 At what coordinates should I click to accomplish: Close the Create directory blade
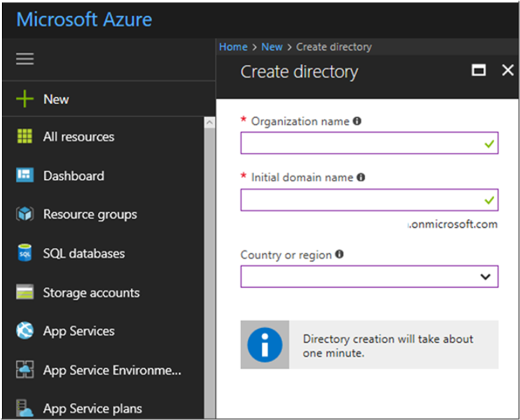click(508, 70)
